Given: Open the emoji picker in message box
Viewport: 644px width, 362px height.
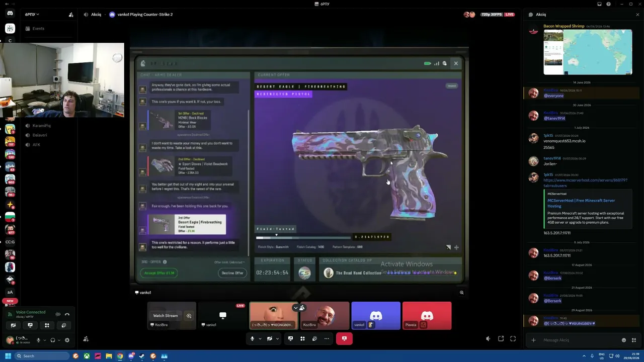Looking at the screenshot, I should [x=624, y=340].
